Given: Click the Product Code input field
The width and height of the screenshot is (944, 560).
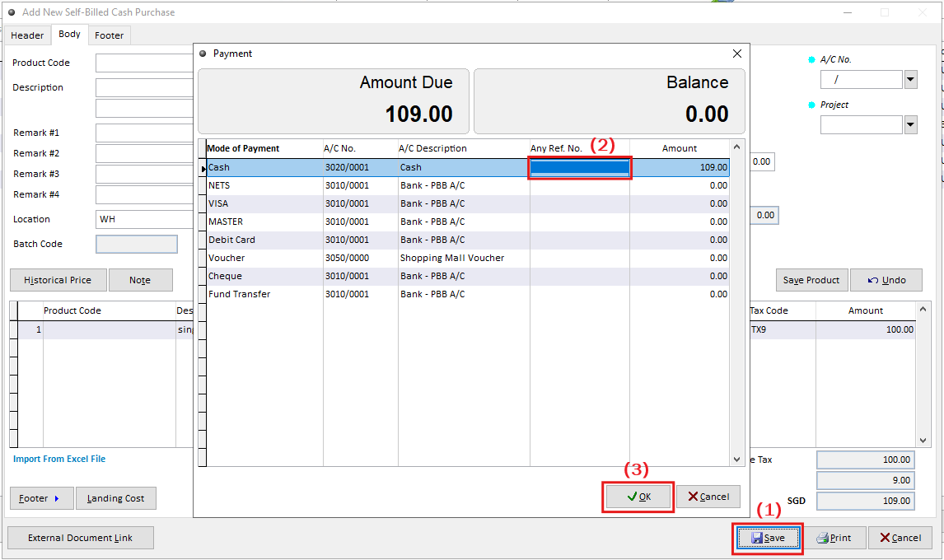Looking at the screenshot, I should pyautogui.click(x=144, y=63).
